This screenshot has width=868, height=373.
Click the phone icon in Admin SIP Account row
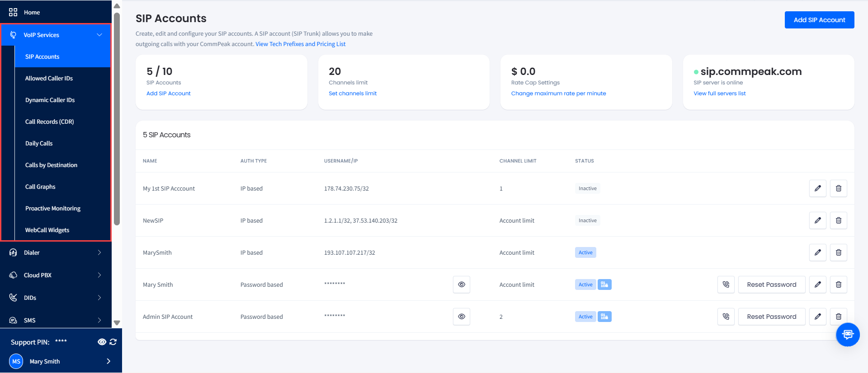tap(726, 317)
